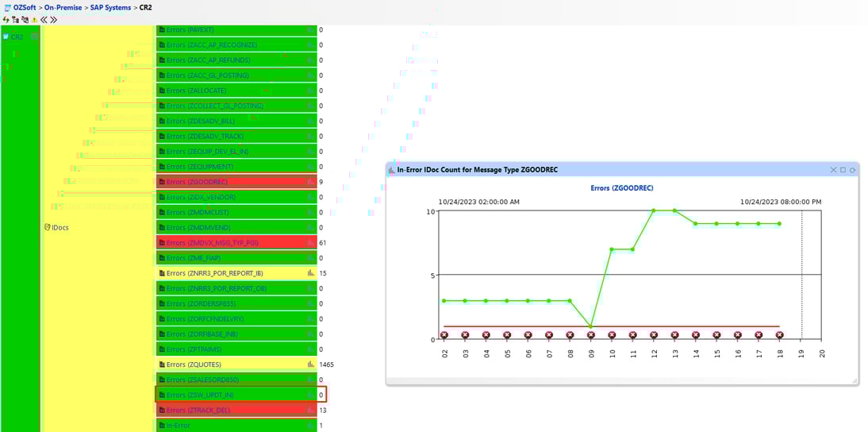868x432 pixels.
Task: Click the green data point at hour 10
Action: [612, 249]
